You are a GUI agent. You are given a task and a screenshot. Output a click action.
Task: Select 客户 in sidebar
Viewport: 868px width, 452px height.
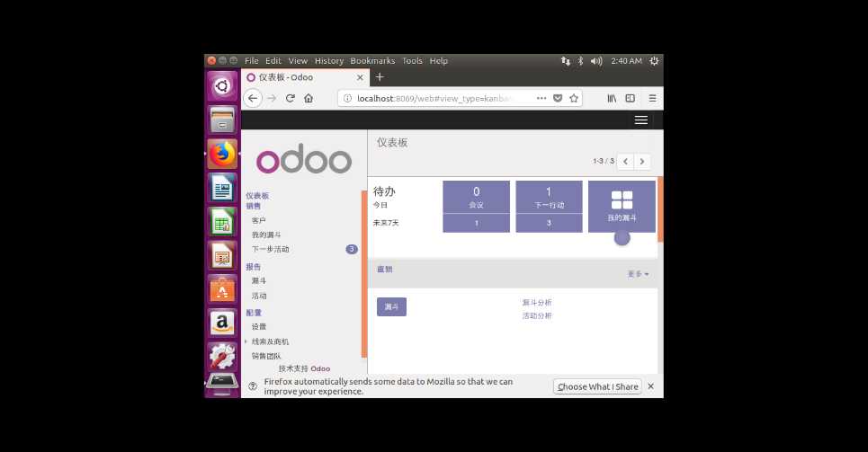pyautogui.click(x=258, y=220)
